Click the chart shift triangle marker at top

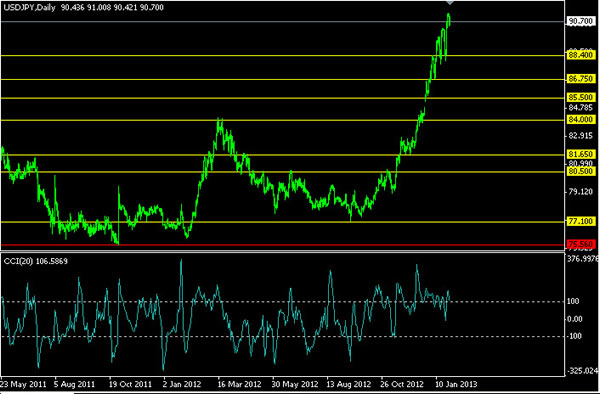[x=450, y=2]
